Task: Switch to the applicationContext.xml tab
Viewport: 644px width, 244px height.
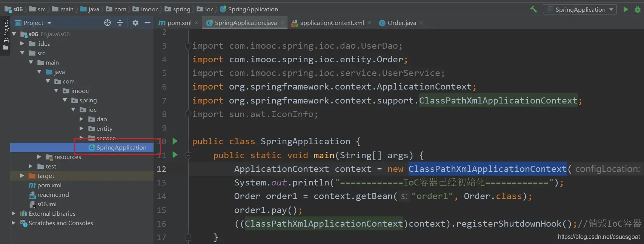Action: coord(332,23)
